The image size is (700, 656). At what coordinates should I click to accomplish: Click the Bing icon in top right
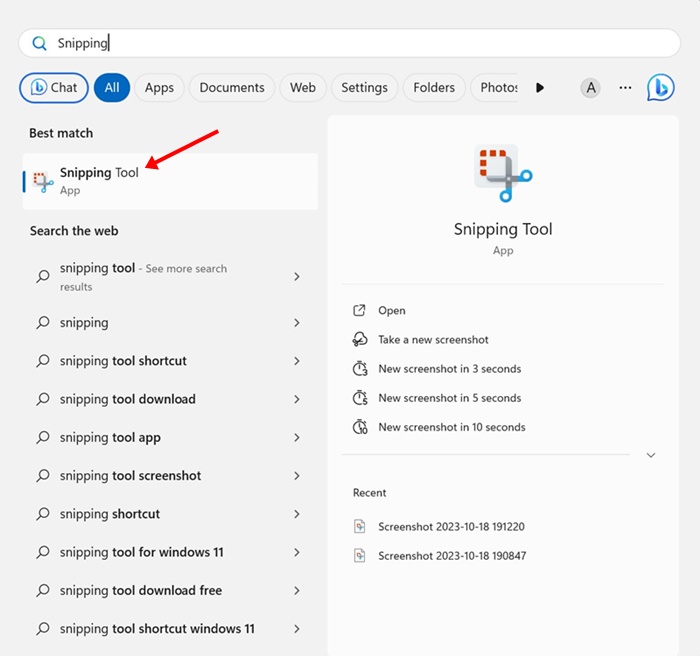(x=660, y=88)
